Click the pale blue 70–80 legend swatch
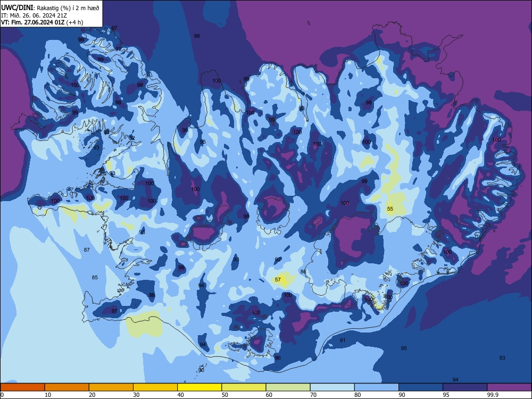This screenshot has height=399, width=532. tap(332, 387)
